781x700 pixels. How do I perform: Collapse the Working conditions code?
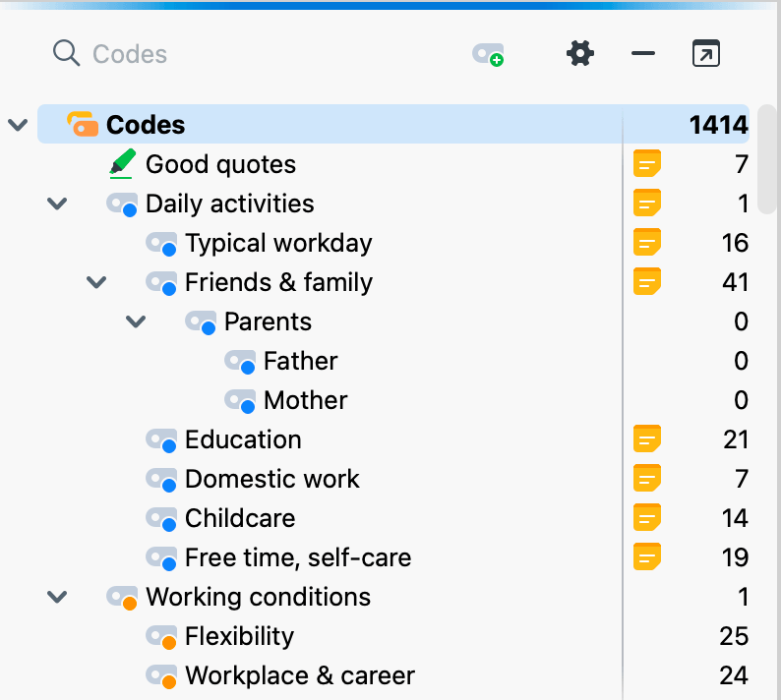57,597
